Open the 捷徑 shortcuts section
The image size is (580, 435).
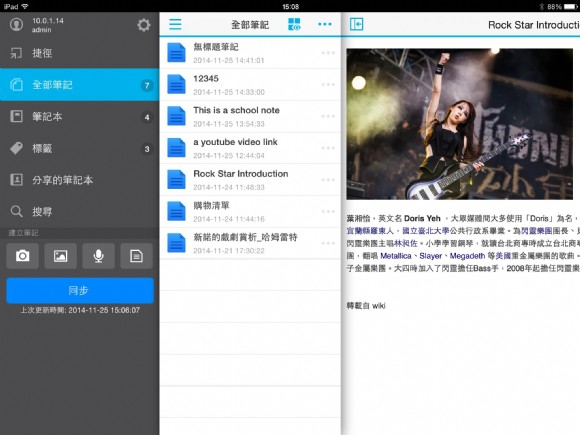click(x=80, y=53)
